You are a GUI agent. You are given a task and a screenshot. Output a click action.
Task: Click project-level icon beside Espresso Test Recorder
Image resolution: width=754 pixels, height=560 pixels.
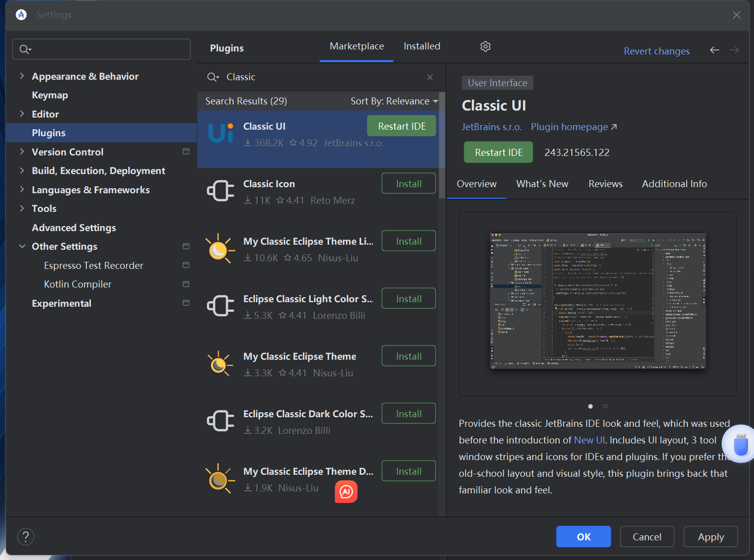186,265
